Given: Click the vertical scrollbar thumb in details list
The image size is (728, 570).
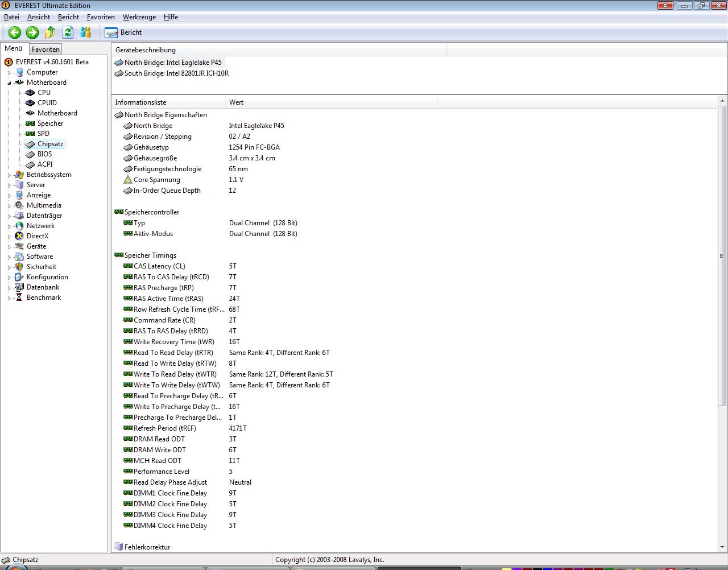Looking at the screenshot, I should 722,255.
